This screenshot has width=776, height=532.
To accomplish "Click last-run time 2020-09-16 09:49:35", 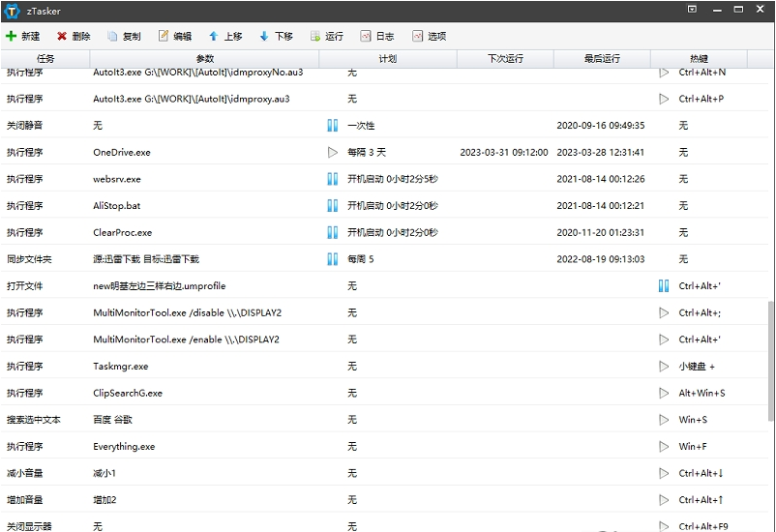I will pyautogui.click(x=601, y=125).
